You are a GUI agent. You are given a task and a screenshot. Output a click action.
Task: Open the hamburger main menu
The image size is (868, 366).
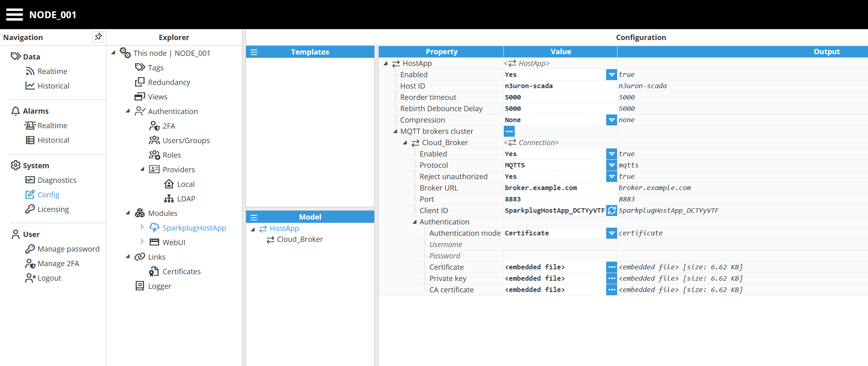[x=15, y=15]
